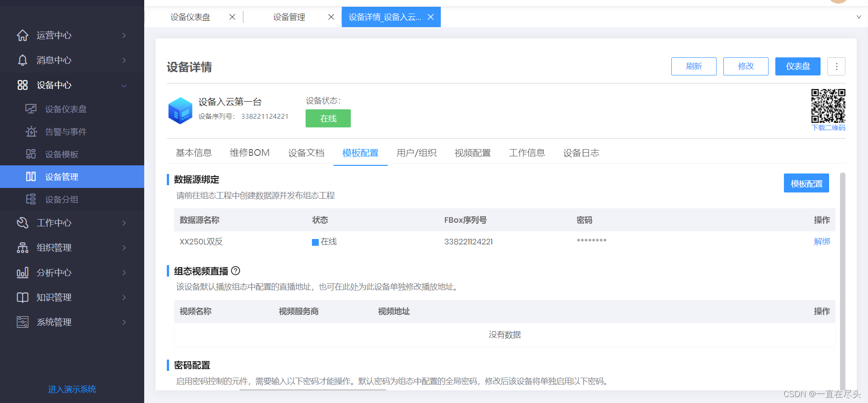868x403 pixels.
Task: Open the three-dot more options menu
Action: (x=836, y=66)
